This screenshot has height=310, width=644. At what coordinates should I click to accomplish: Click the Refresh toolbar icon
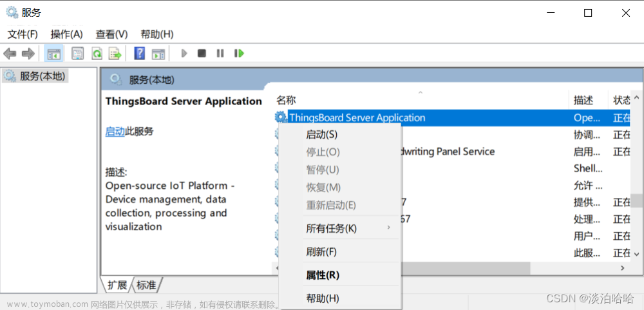click(x=97, y=53)
